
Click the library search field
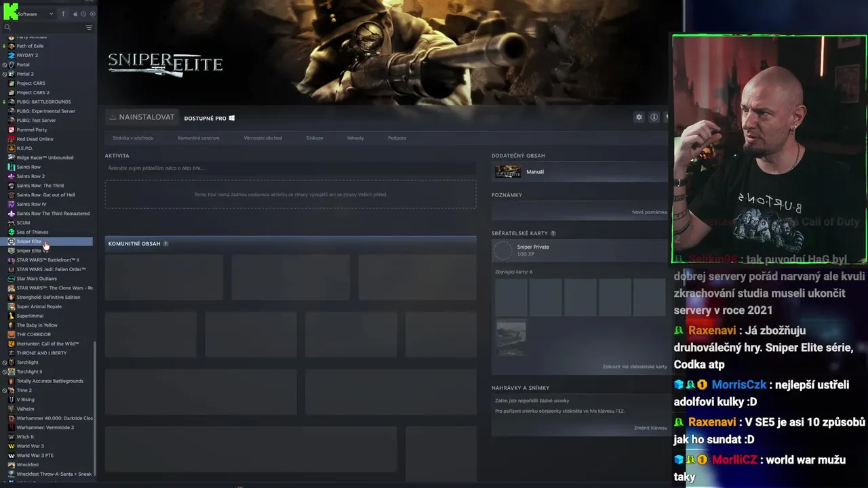click(x=47, y=27)
